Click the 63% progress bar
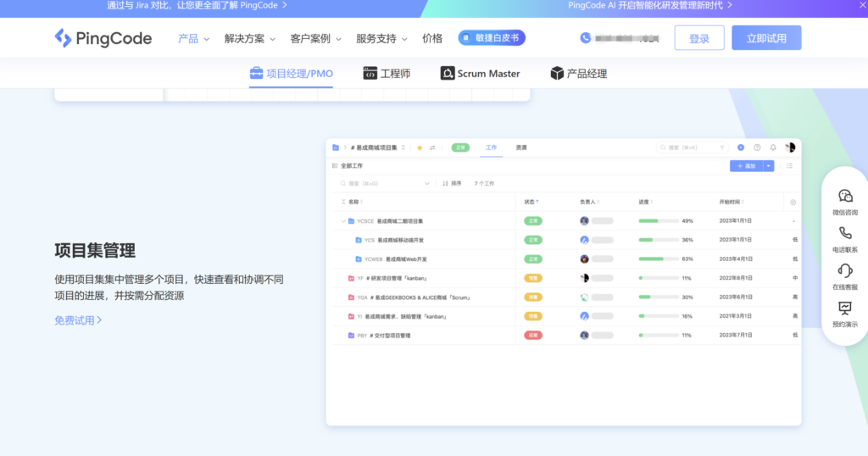This screenshot has height=456, width=868. click(x=658, y=259)
